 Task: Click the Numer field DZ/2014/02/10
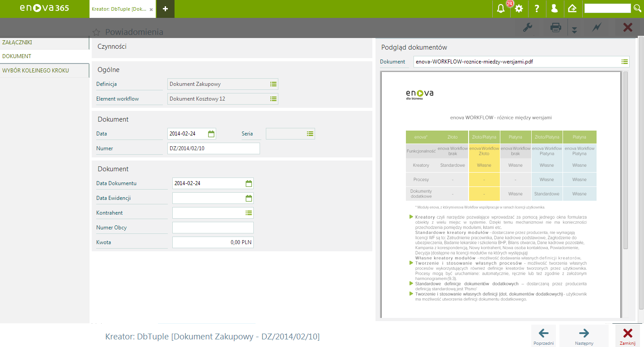click(x=213, y=148)
